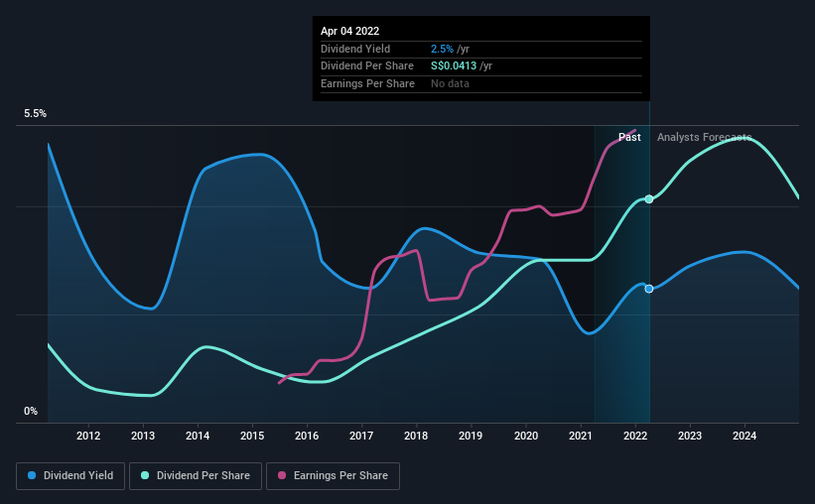The image size is (815, 504).
Task: Select the teal Dividend Per Share data point marker
Action: [x=648, y=199]
